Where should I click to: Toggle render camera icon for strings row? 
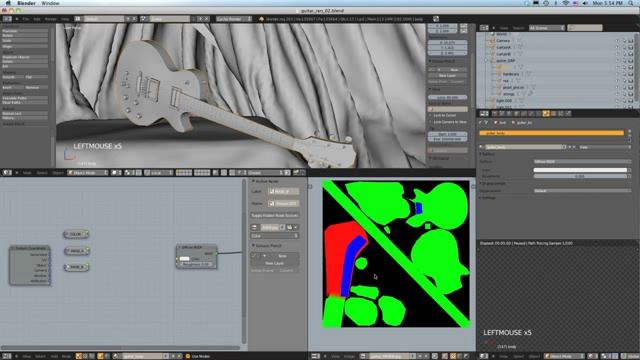click(631, 94)
